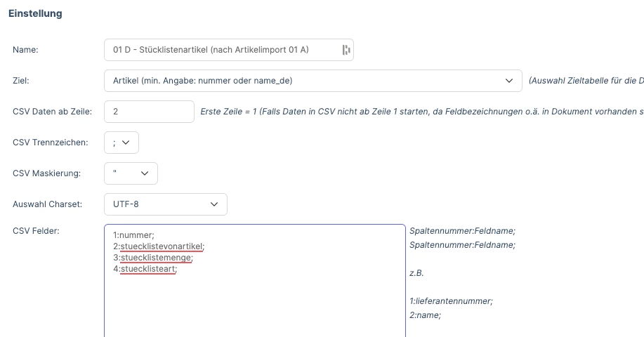The width and height of the screenshot is (644, 337).
Task: Click empty space in CSV Felder textarea
Action: point(255,308)
